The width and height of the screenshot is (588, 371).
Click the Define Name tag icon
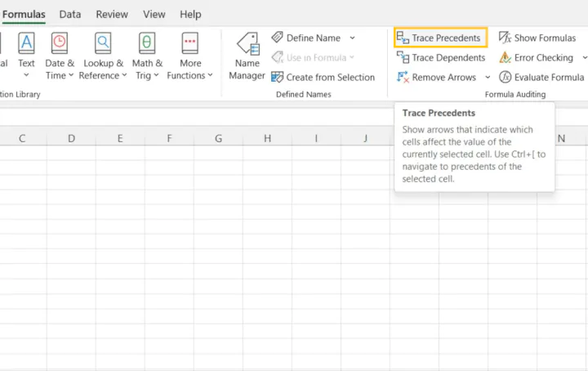277,38
